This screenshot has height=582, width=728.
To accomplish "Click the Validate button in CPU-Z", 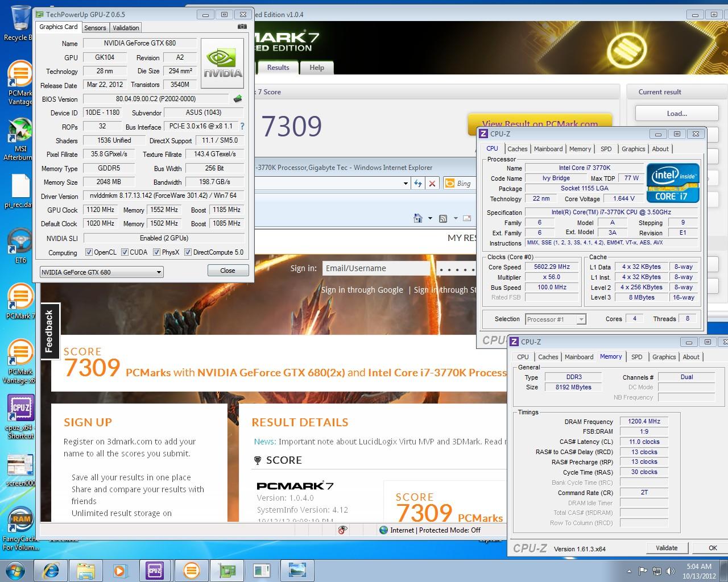I will 667,548.
